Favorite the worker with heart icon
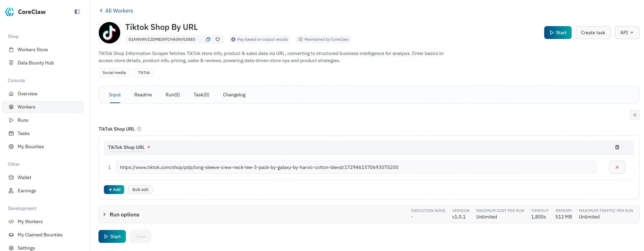The width and height of the screenshot is (644, 251). [x=218, y=39]
